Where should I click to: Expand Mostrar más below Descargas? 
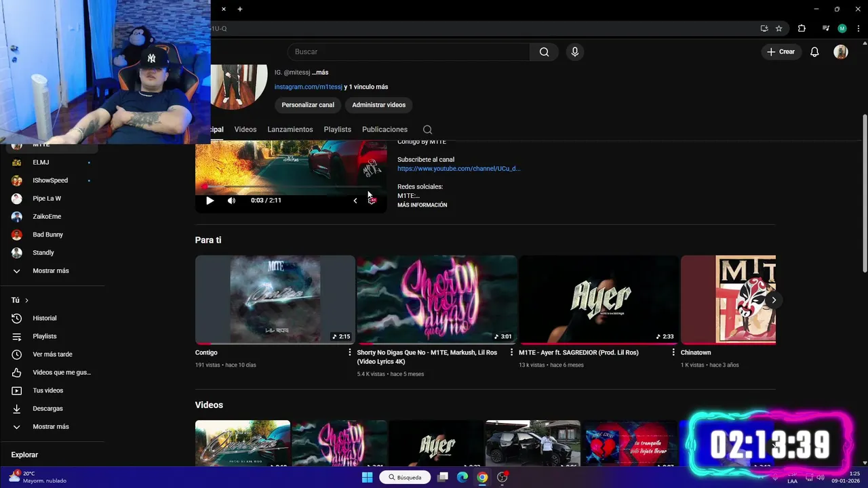click(52, 427)
